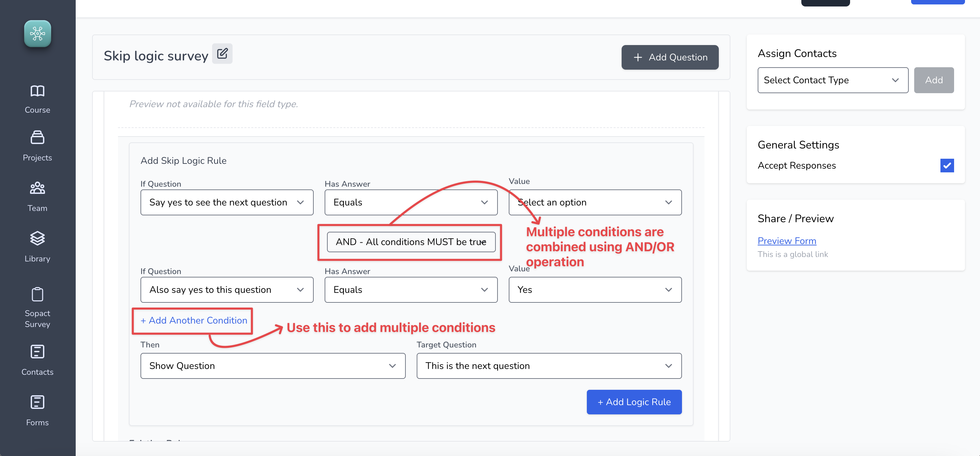Click the 'Assign Contacts' heading
Viewport: 980px width, 456px height.
(x=797, y=53)
